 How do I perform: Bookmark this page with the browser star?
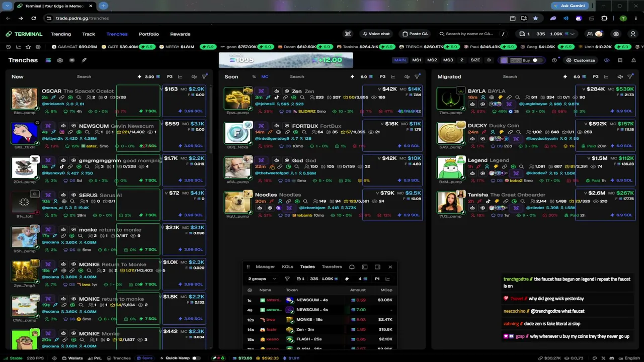pyautogui.click(x=535, y=18)
